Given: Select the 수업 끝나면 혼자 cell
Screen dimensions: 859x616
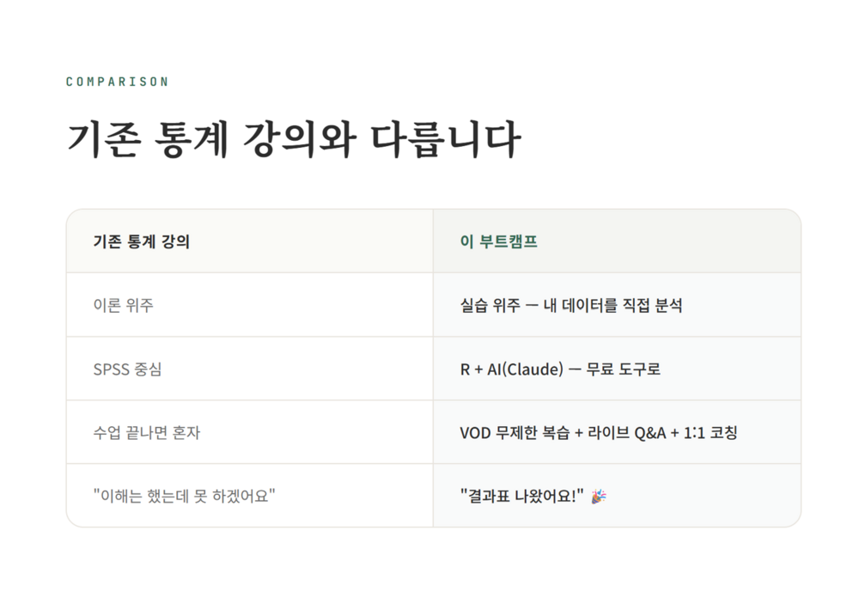Looking at the screenshot, I should pos(147,432).
